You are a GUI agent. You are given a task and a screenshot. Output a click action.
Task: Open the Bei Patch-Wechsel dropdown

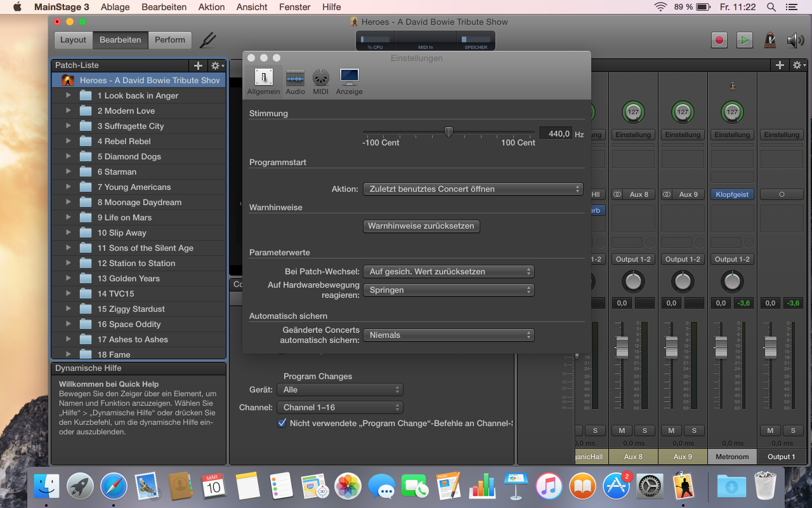pos(449,271)
